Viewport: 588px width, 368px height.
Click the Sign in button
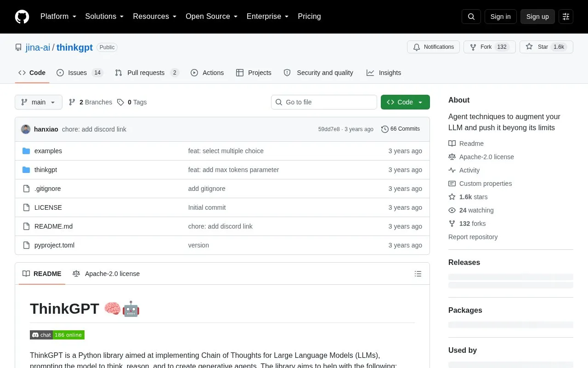pos(501,17)
